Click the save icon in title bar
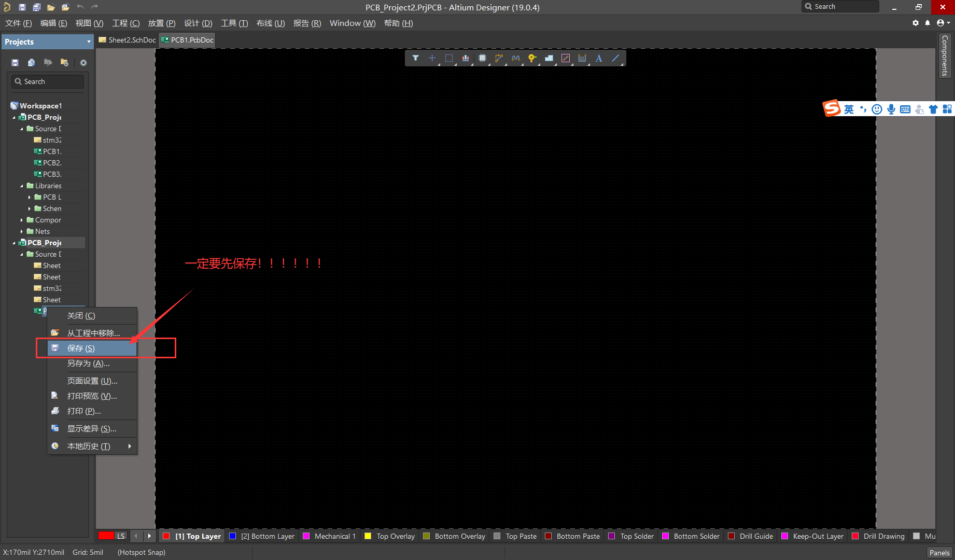 click(x=22, y=7)
